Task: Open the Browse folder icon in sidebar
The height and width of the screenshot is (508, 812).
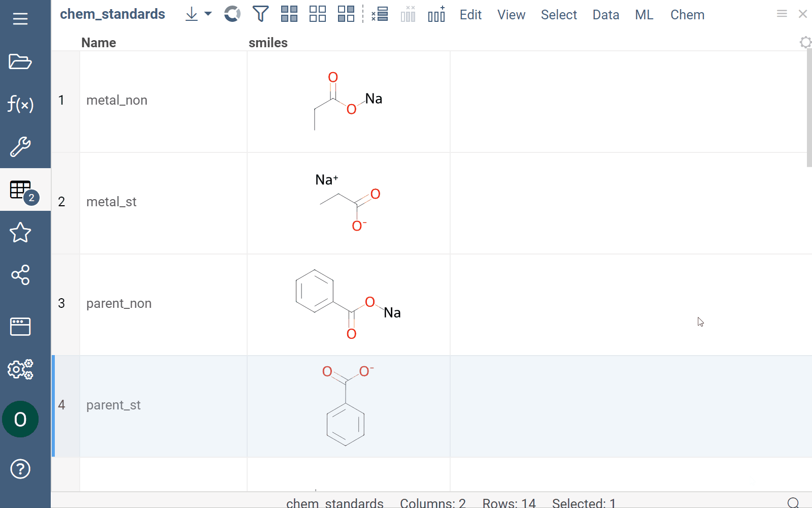Action: (20, 62)
